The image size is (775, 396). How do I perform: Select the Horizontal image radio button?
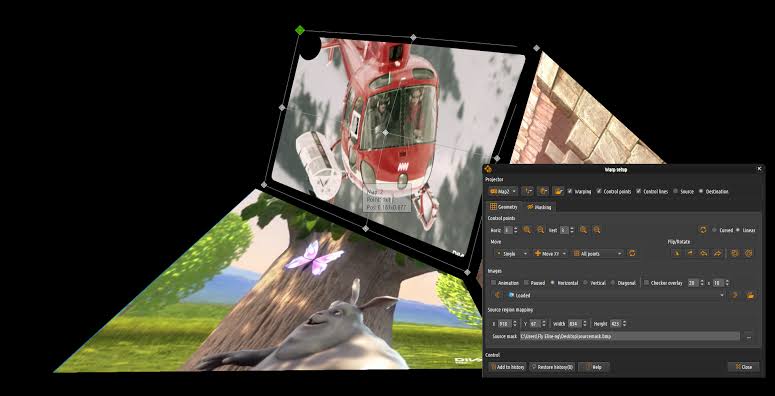coord(553,283)
